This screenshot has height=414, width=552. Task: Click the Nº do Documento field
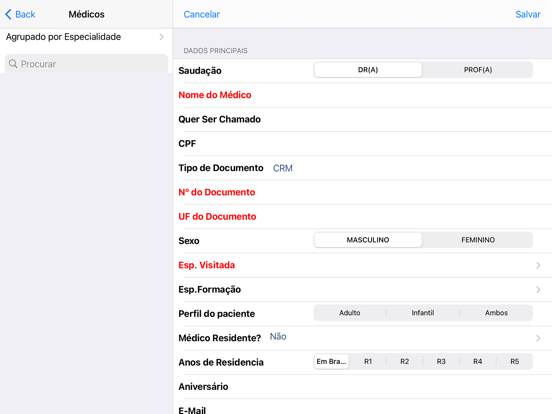coord(363,192)
